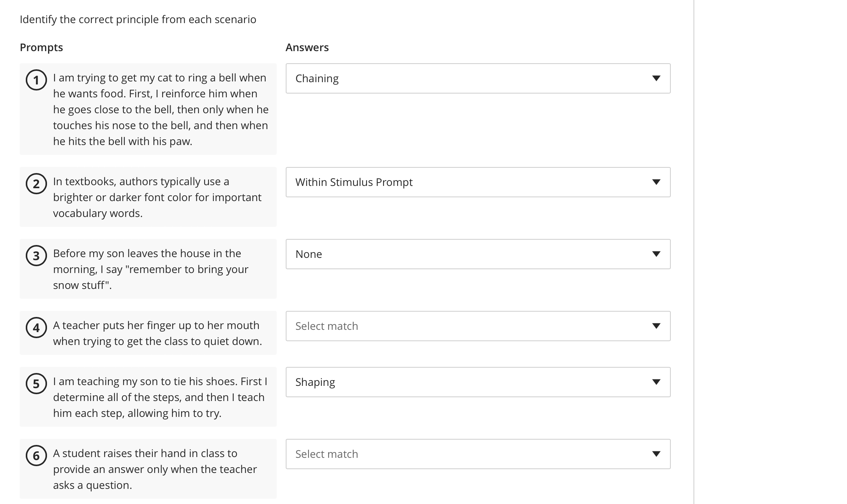Click the number 3 circle badge

pyautogui.click(x=36, y=256)
